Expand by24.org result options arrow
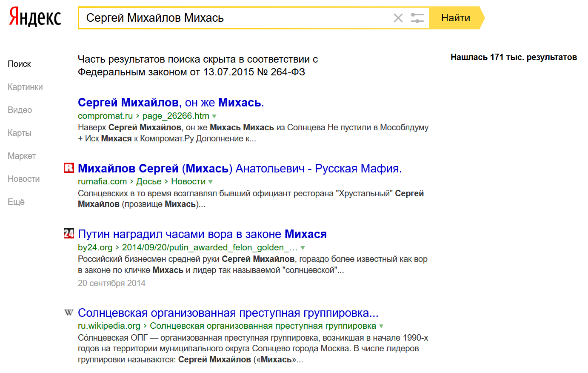588x373 pixels. tap(303, 248)
